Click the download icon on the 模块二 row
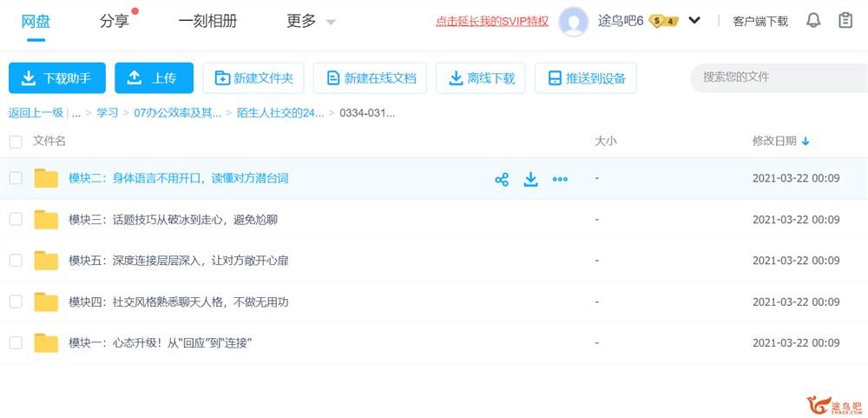 pyautogui.click(x=531, y=179)
